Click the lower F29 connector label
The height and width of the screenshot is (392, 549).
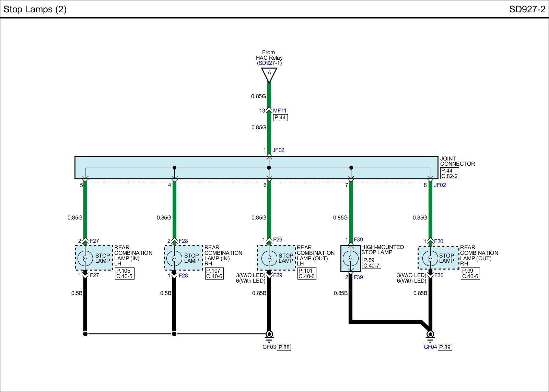point(278,275)
